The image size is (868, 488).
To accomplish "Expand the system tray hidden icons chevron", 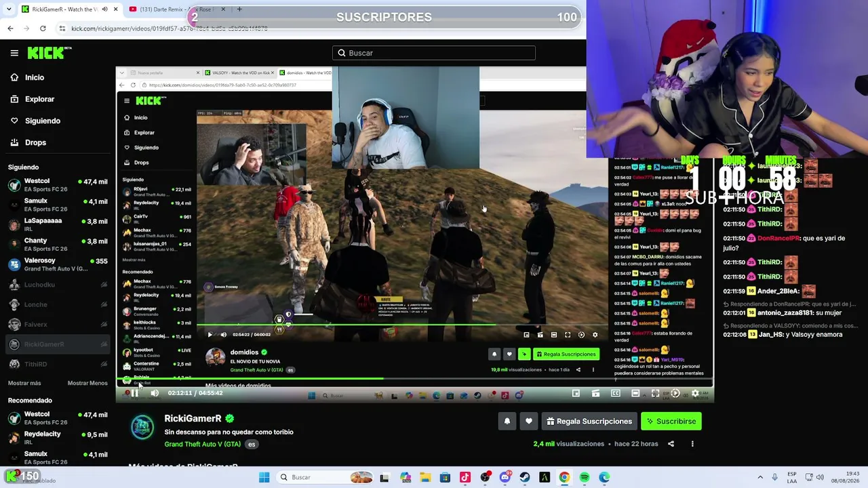I will click(x=760, y=477).
